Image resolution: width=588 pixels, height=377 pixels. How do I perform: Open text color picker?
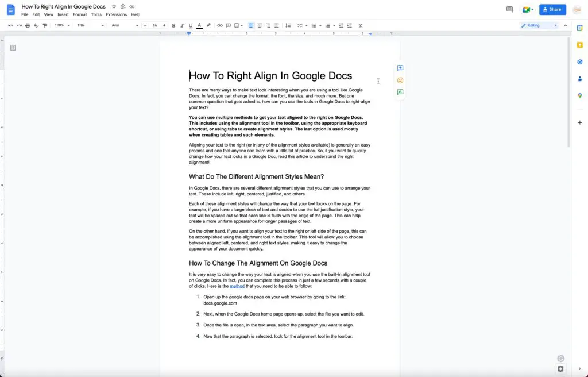(x=199, y=25)
